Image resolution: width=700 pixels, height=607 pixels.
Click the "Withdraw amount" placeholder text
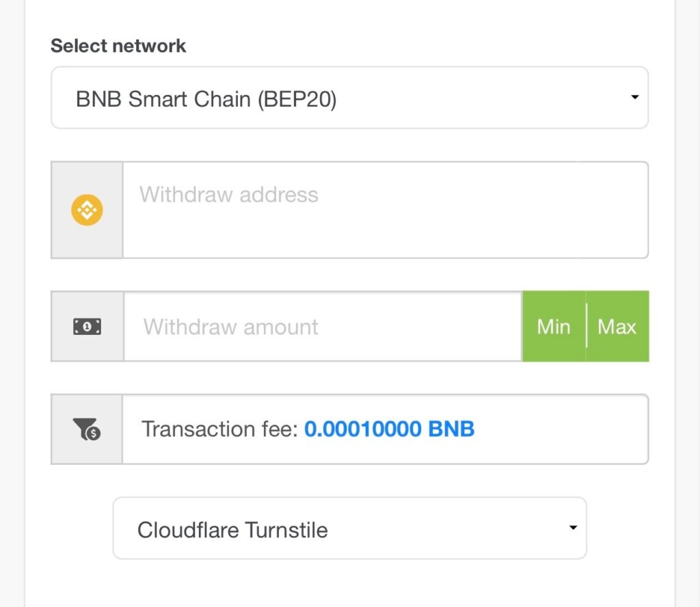tap(231, 327)
